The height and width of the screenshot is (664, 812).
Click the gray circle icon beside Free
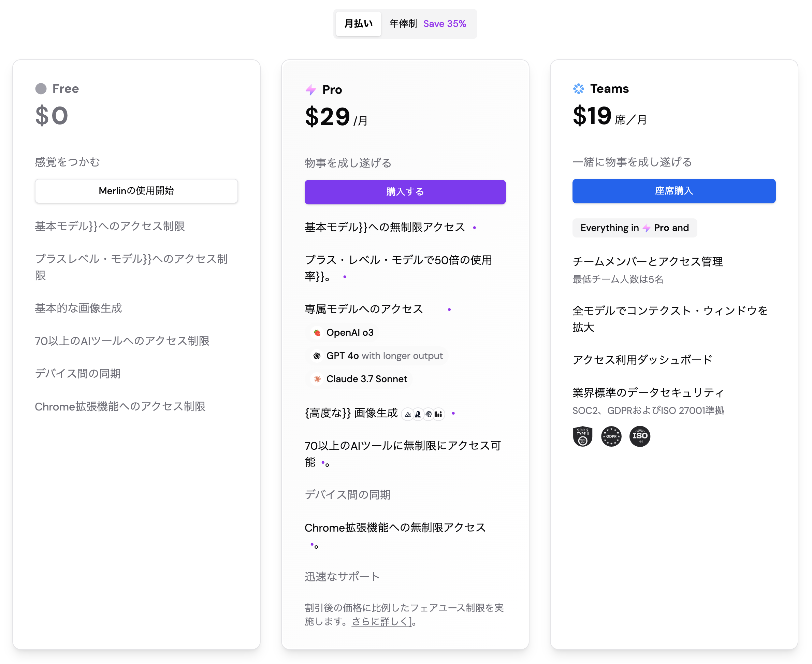pyautogui.click(x=41, y=89)
